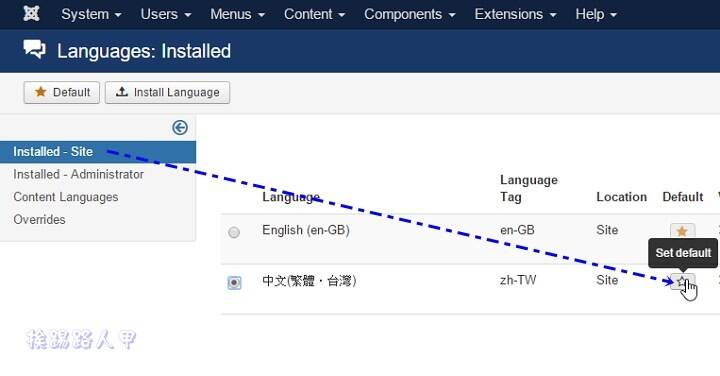Open the Content menu
Image resolution: width=720 pixels, height=376 pixels.
tap(315, 14)
